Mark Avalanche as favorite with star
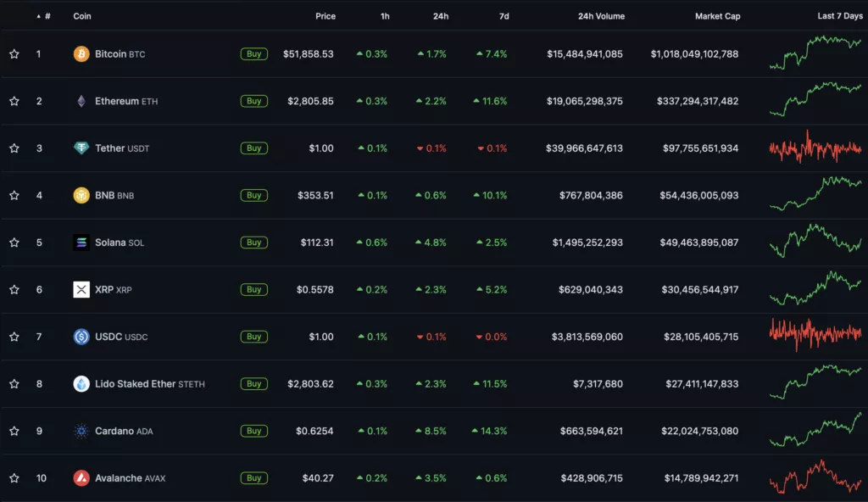Screen dimensions: 868x502 tap(14, 477)
